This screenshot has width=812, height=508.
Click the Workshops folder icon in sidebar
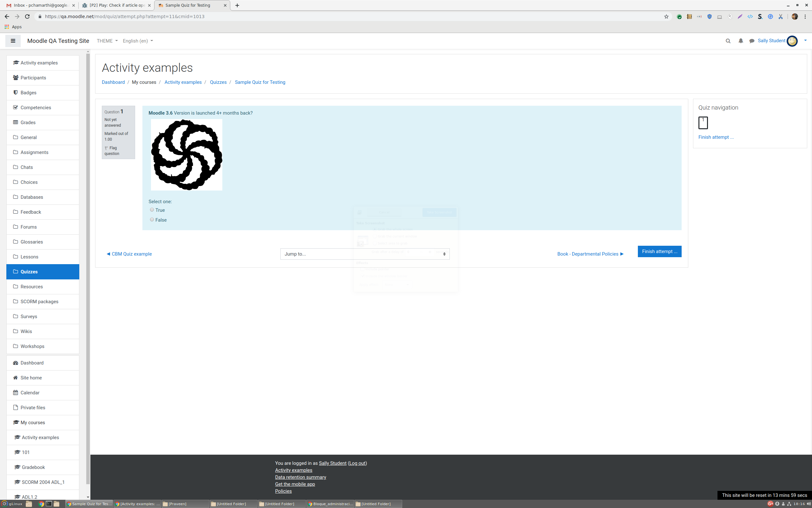(x=16, y=346)
